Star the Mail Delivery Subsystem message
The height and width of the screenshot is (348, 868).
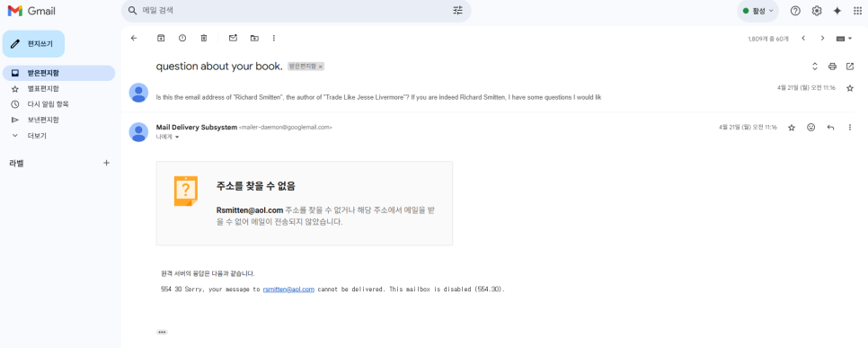(792, 128)
